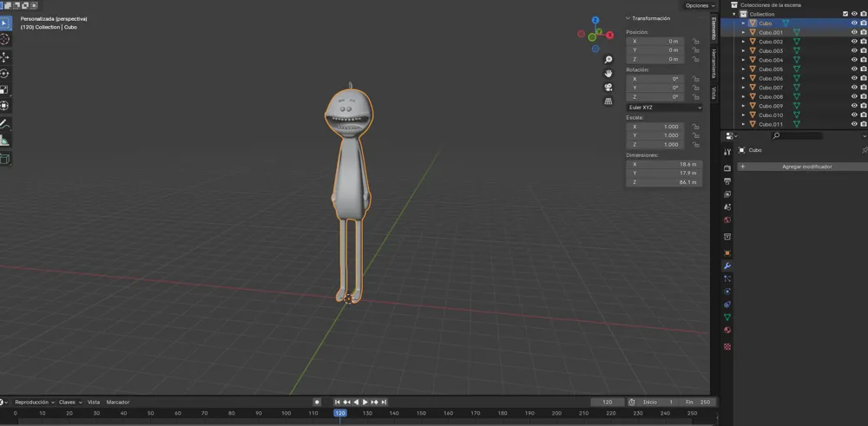Disable Cubo.007 render camera icon
Screen dimensions: 868x426
coord(863,88)
